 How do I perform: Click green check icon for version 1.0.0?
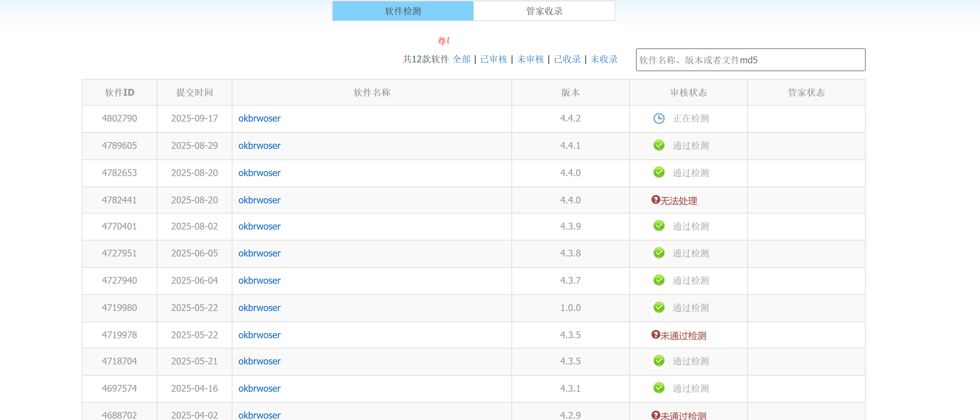(x=658, y=308)
